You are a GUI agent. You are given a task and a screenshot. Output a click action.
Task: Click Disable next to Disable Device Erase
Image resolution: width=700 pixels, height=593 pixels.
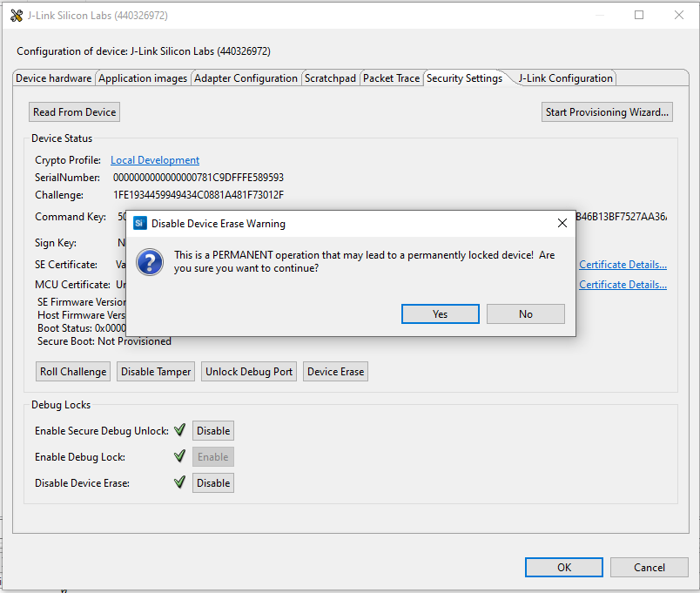(213, 483)
